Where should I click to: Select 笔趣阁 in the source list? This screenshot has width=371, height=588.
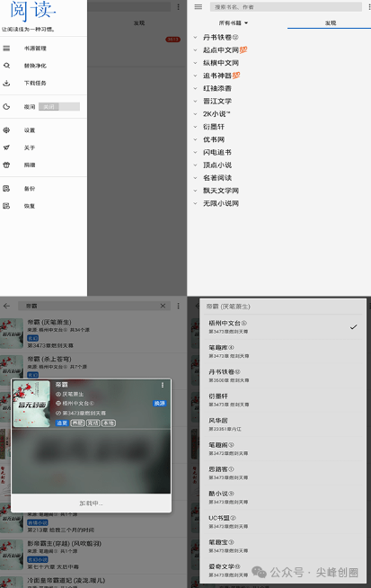[x=283, y=449]
